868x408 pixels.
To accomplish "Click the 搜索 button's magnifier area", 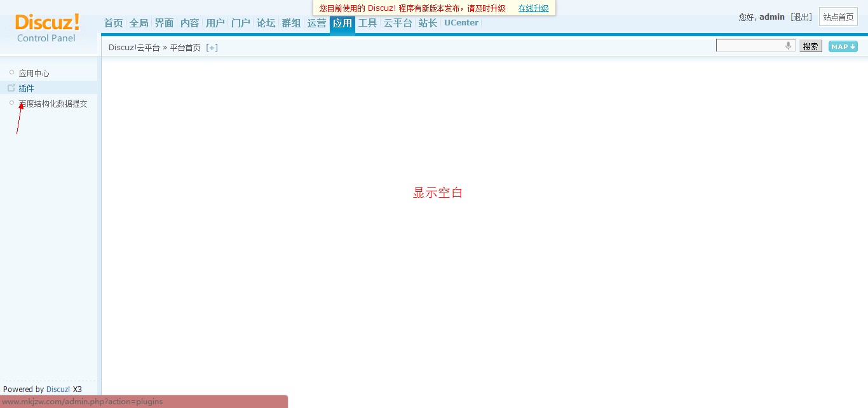I will click(810, 46).
